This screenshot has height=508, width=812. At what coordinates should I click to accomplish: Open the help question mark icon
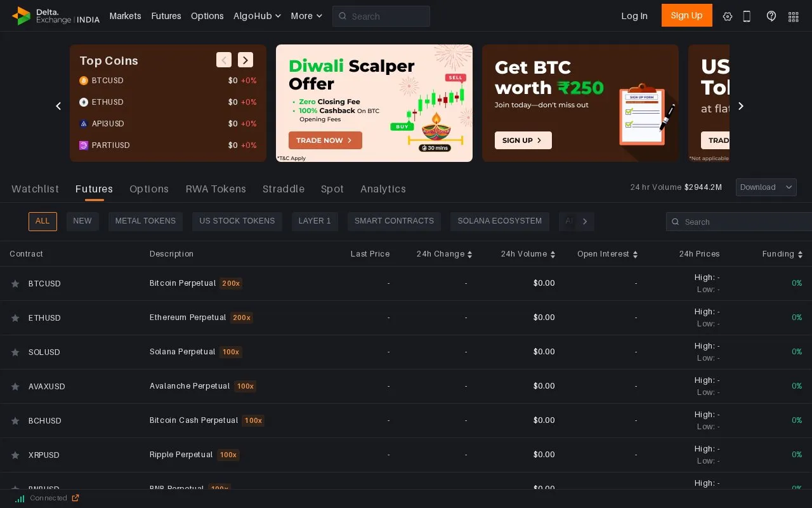771,17
